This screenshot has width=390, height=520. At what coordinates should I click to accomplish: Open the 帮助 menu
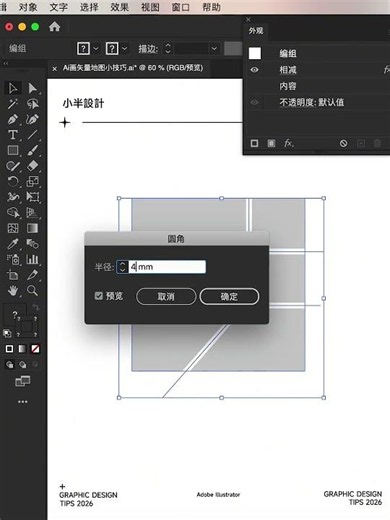click(x=211, y=7)
